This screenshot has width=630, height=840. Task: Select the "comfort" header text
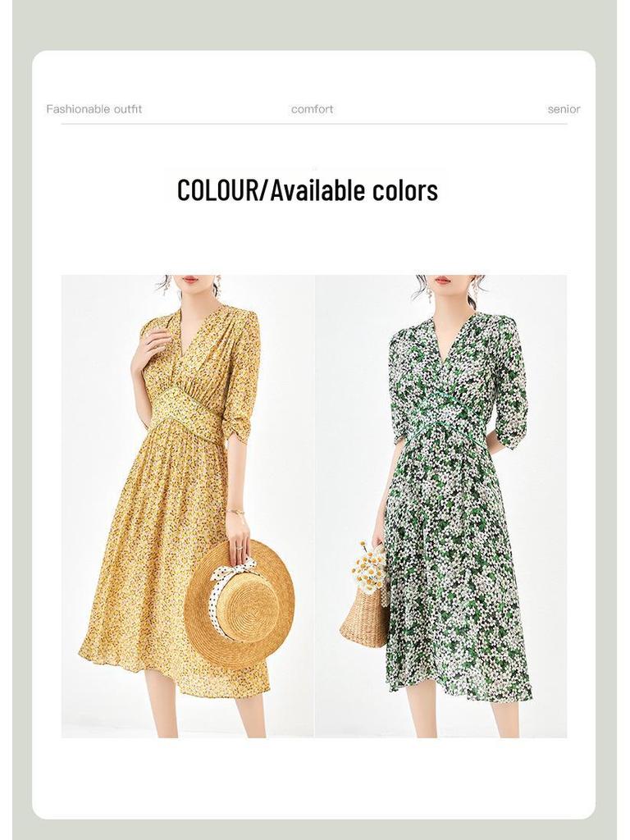click(312, 109)
